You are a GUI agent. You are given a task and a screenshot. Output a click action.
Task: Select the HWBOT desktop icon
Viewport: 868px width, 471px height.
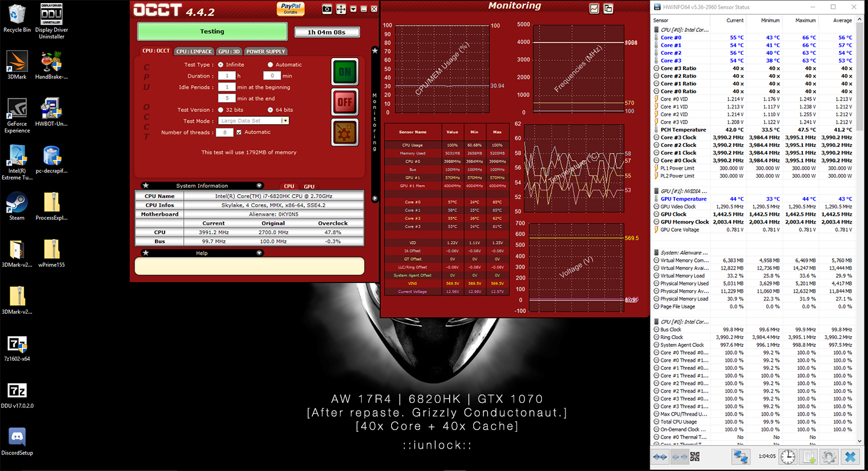click(51, 111)
